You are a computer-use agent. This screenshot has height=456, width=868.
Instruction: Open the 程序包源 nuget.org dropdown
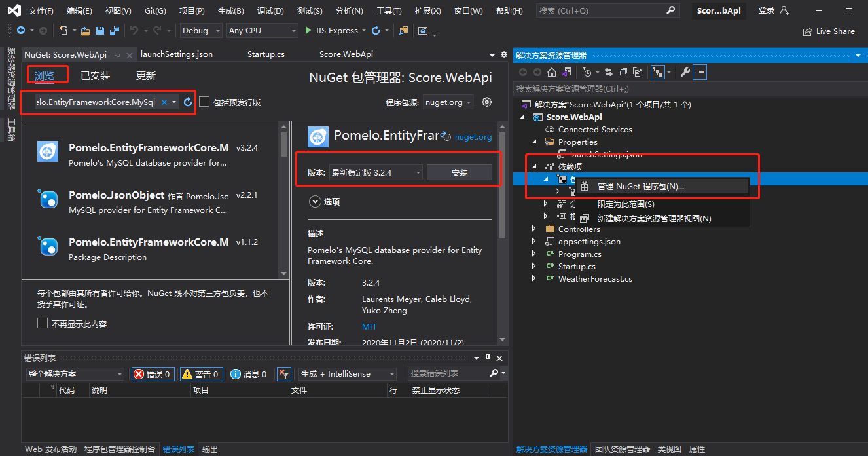[x=449, y=102]
